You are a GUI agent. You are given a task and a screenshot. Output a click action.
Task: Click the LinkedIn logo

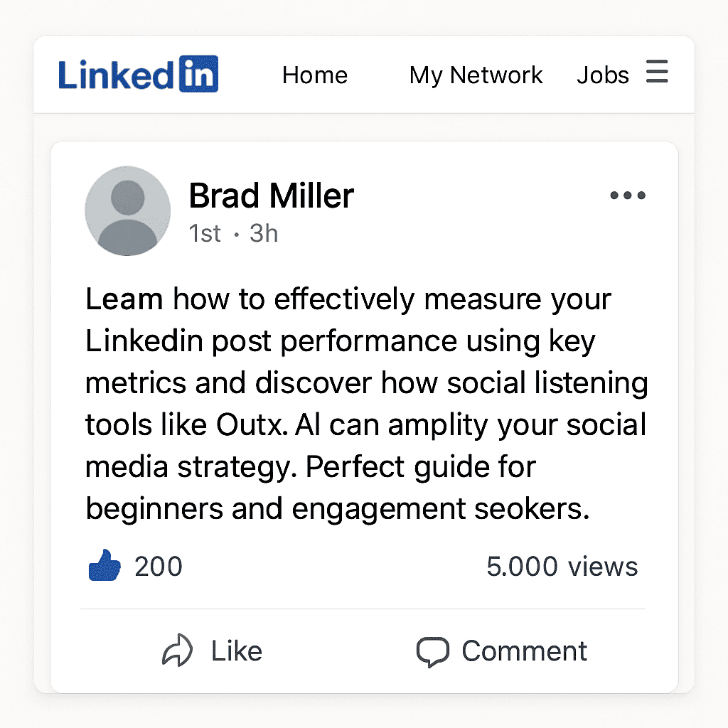click(x=138, y=75)
